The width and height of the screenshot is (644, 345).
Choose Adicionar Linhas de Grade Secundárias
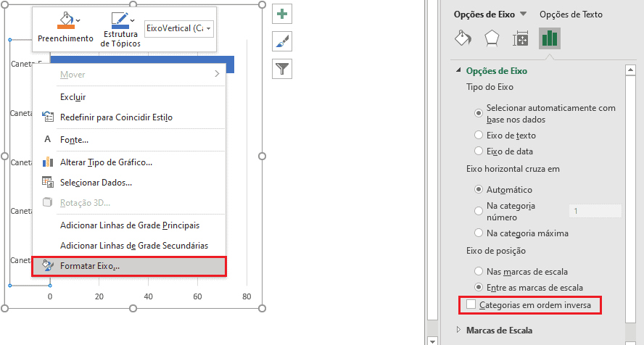[128, 245]
